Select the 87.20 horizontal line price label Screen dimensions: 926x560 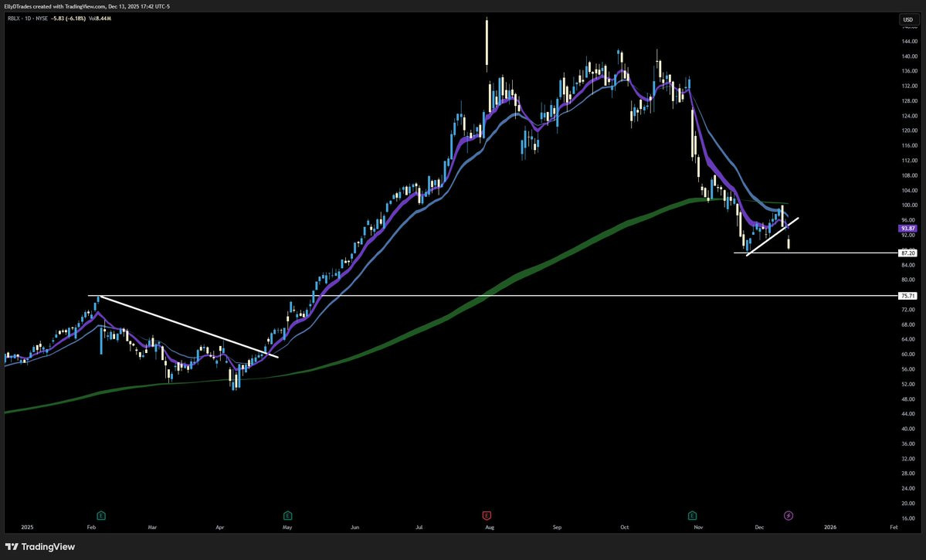(x=907, y=253)
